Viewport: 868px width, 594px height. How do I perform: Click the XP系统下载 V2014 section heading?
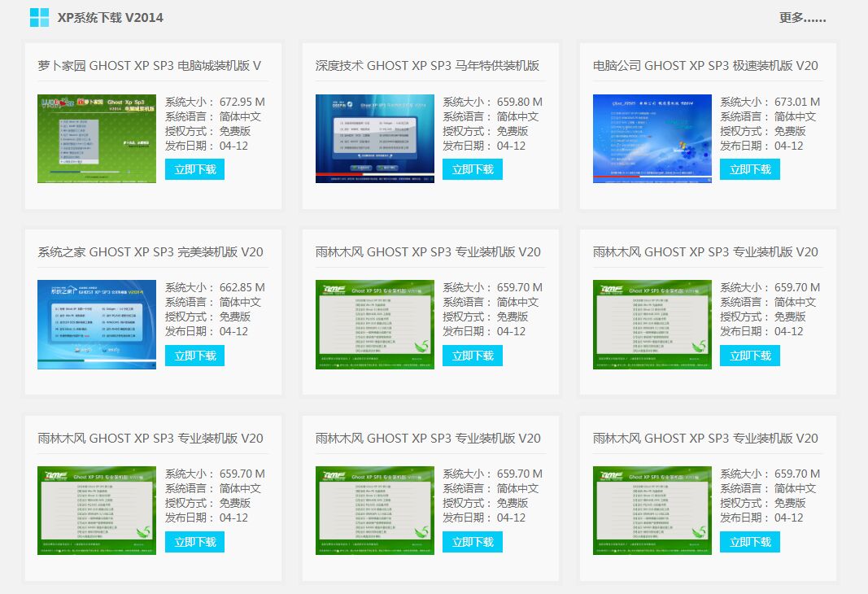click(110, 18)
